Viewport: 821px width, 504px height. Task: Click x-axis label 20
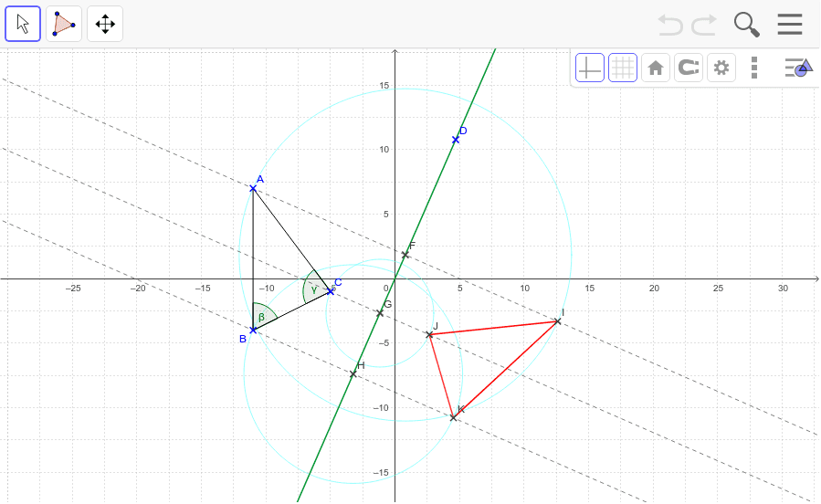(654, 289)
